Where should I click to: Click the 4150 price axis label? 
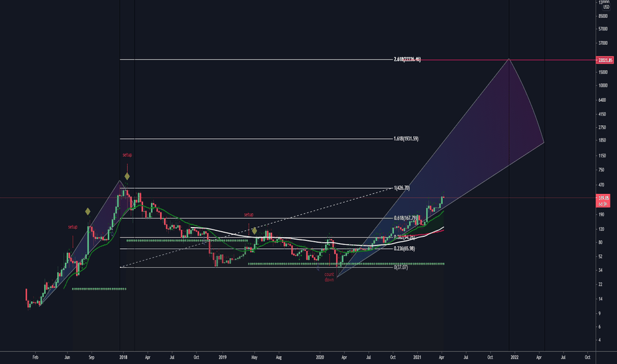(602, 114)
